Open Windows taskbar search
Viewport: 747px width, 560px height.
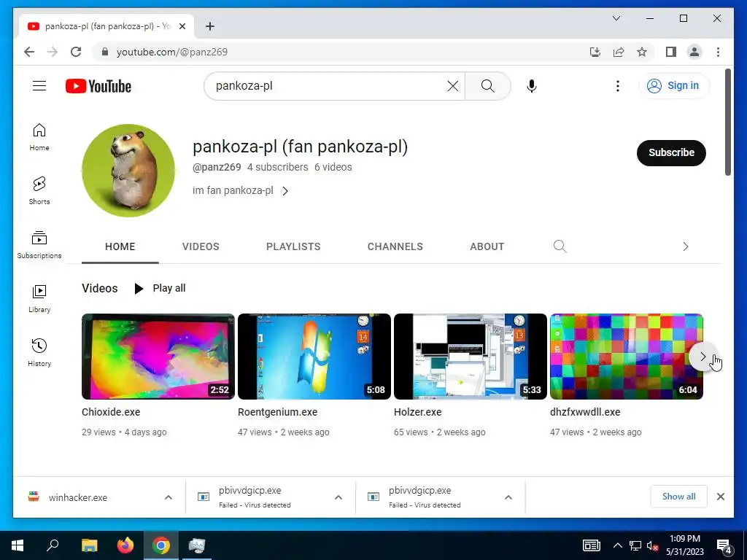pos(53,545)
